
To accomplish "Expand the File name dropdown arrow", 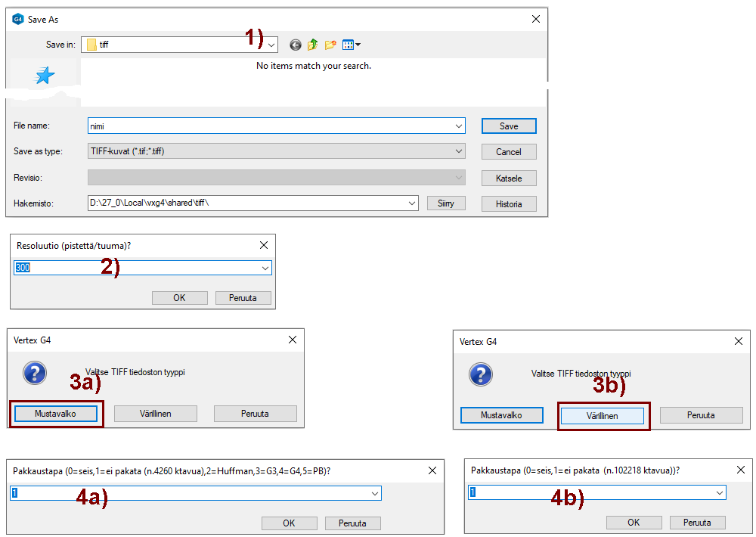I will tap(459, 126).
